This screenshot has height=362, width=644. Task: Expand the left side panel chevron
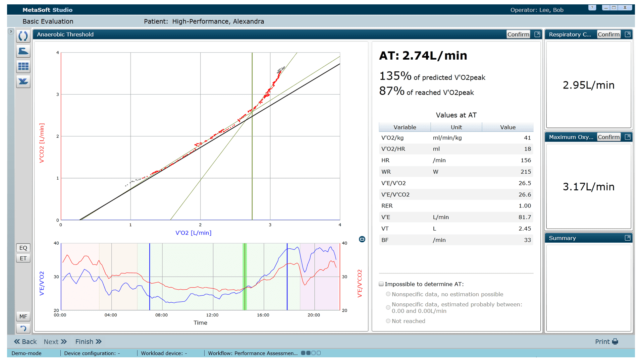tap(11, 32)
